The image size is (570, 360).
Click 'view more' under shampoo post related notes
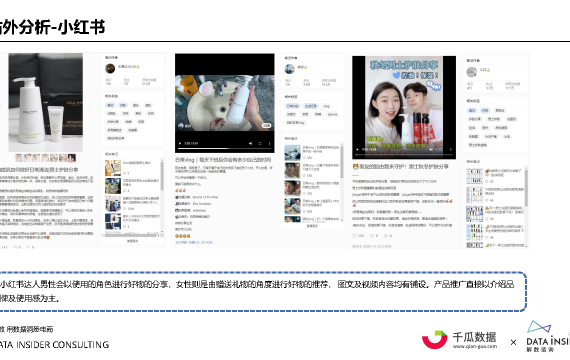point(132,241)
